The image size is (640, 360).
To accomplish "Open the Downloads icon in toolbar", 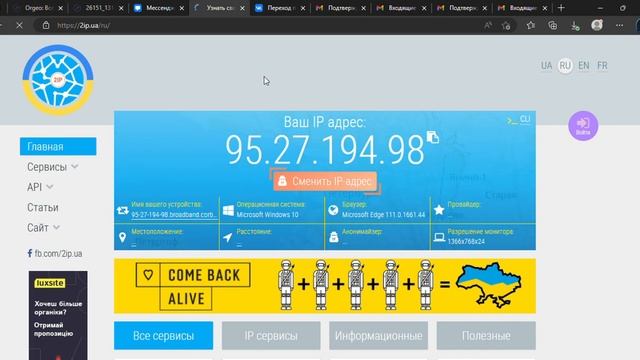I will (575, 26).
